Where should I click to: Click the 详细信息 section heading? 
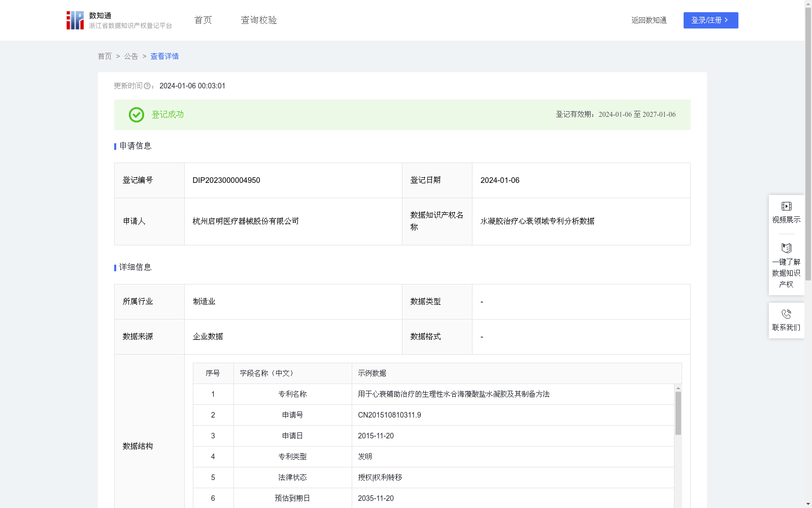pos(136,268)
